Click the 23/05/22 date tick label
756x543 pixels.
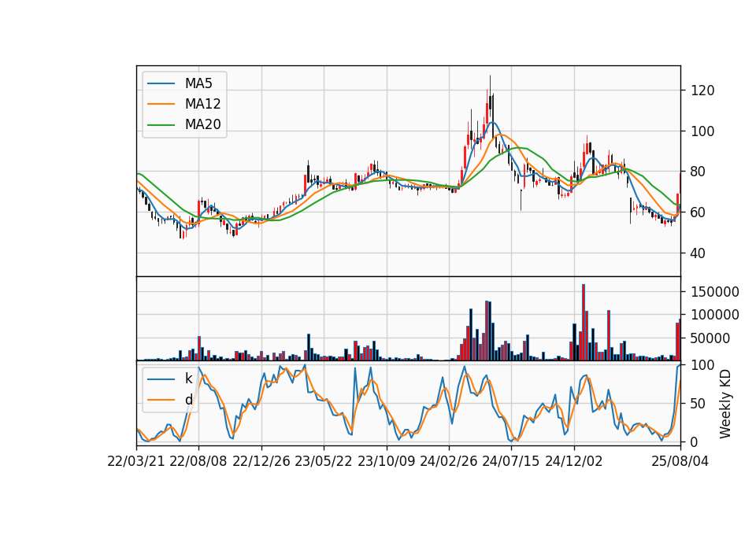pos(324,461)
